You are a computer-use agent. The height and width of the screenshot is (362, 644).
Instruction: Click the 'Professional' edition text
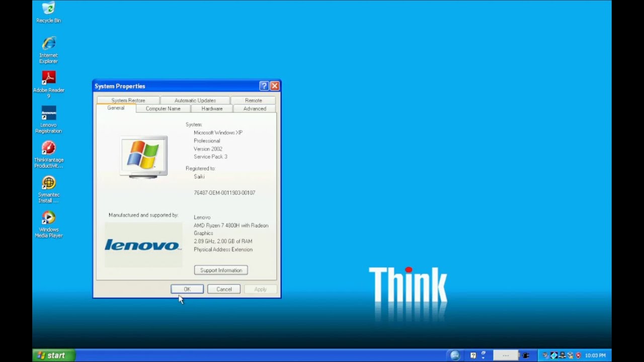(x=207, y=141)
